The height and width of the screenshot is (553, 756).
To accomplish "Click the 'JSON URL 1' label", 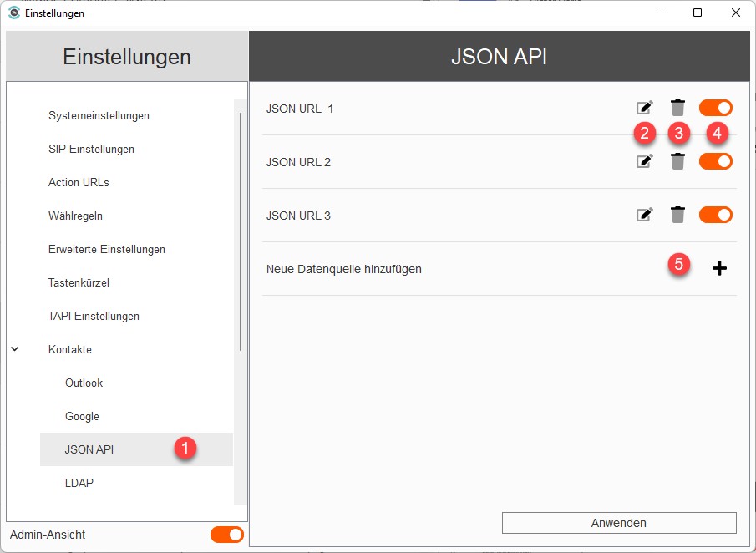I will pos(299,109).
